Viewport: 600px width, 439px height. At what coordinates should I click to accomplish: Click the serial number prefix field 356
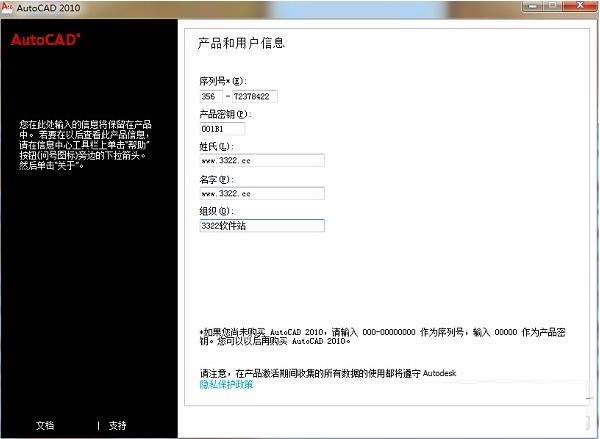(x=211, y=96)
